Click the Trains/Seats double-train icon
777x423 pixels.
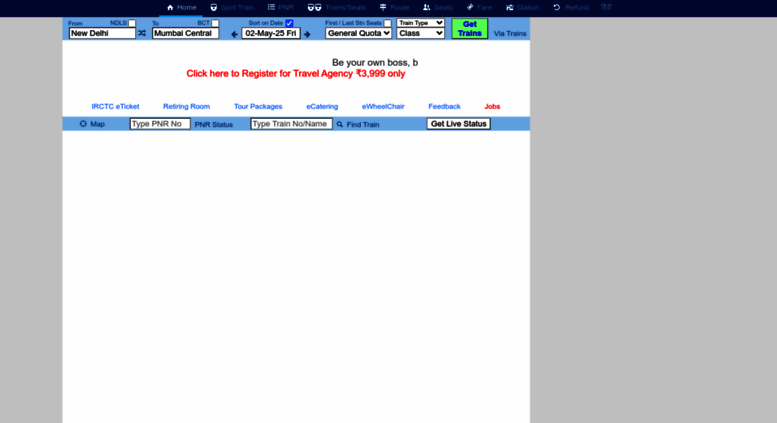coord(314,7)
